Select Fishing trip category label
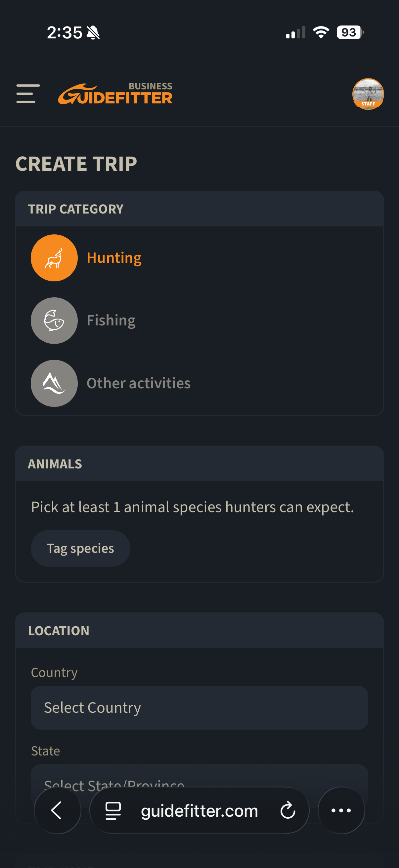The image size is (399, 868). [111, 320]
